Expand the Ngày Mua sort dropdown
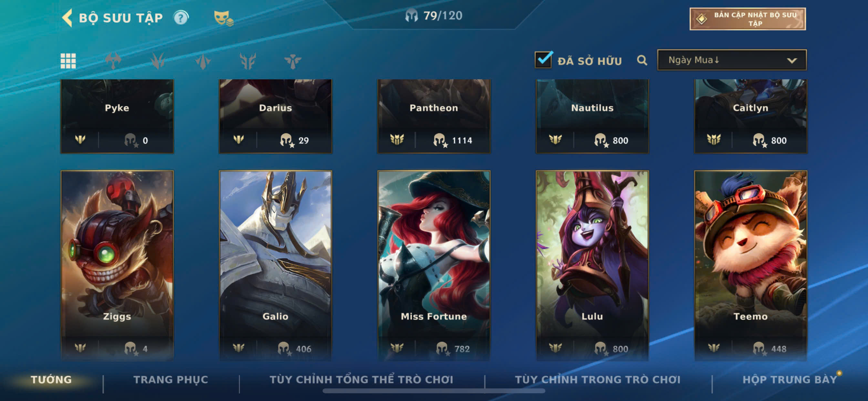 pyautogui.click(x=731, y=60)
